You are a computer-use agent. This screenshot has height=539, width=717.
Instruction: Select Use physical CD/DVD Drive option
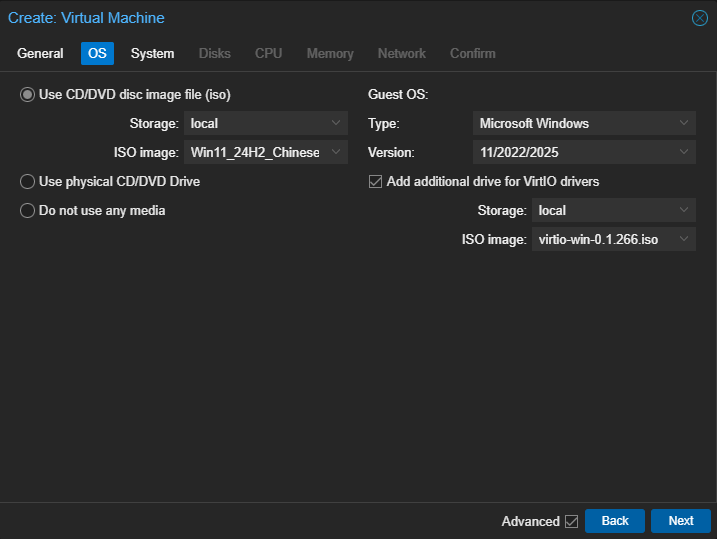(x=28, y=182)
